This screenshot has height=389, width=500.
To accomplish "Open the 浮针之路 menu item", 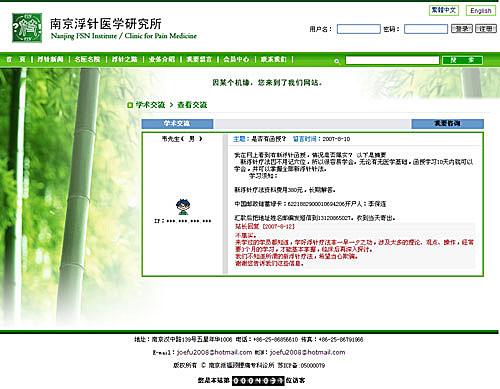I will pyautogui.click(x=125, y=59).
